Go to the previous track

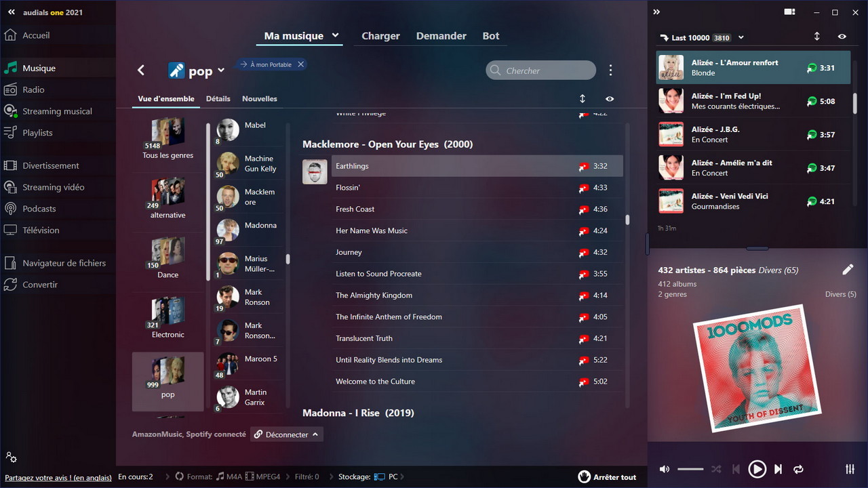pos(736,469)
